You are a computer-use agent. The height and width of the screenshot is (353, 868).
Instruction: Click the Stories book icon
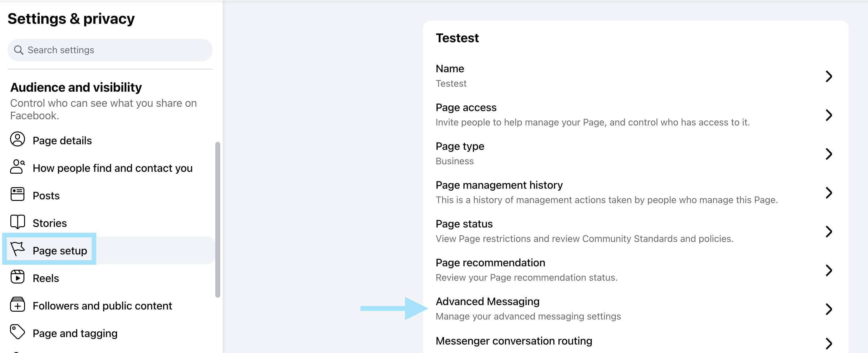(17, 222)
